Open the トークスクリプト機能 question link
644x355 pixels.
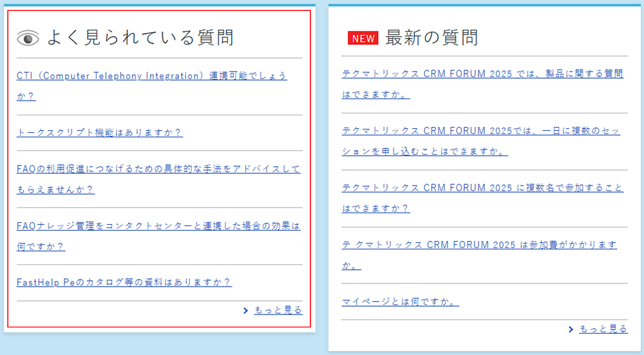point(99,133)
